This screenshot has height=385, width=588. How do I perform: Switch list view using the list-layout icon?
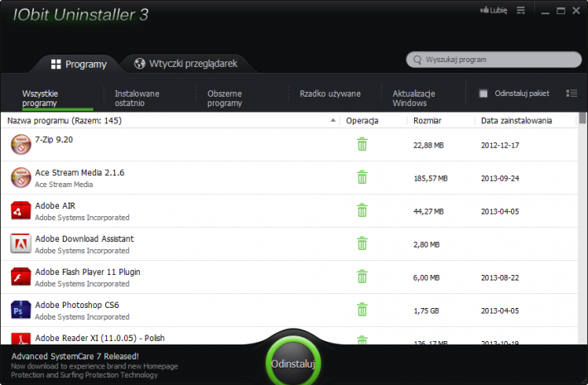(x=571, y=94)
